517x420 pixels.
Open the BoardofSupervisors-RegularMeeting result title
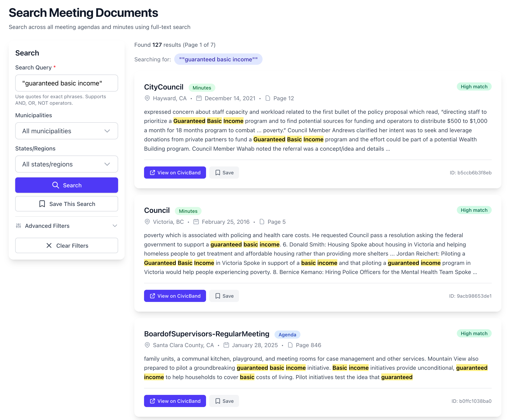[x=206, y=334]
